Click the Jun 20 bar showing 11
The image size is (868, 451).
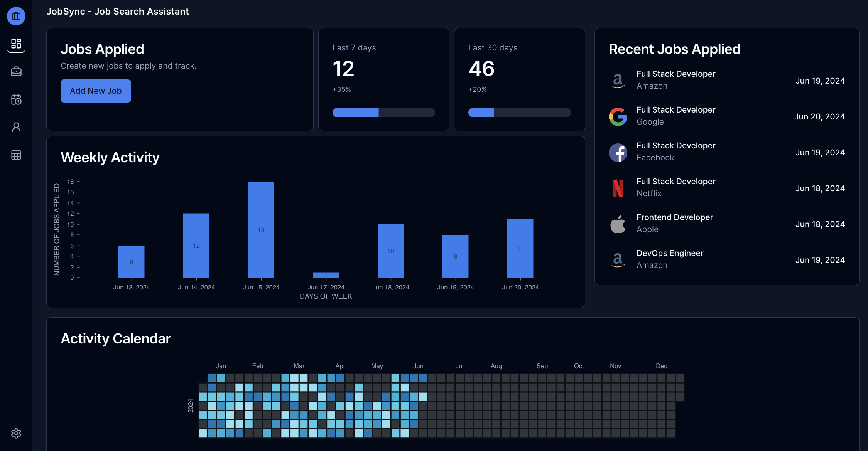point(520,248)
